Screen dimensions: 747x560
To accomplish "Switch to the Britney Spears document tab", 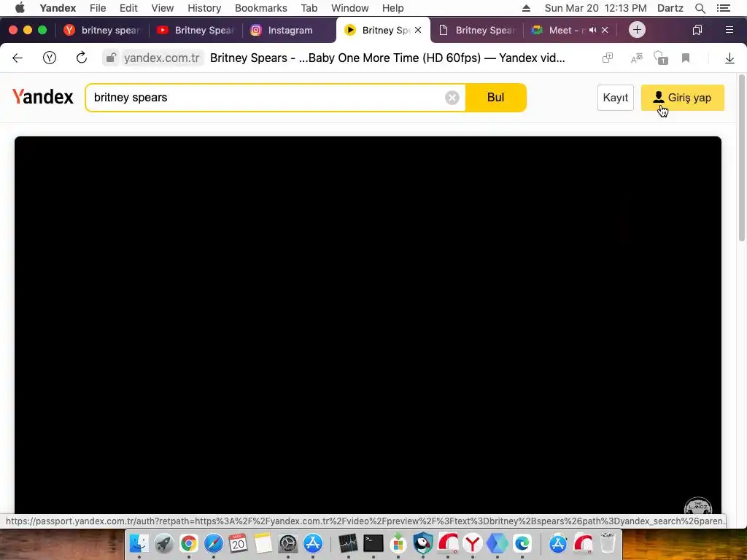I will 477,30.
